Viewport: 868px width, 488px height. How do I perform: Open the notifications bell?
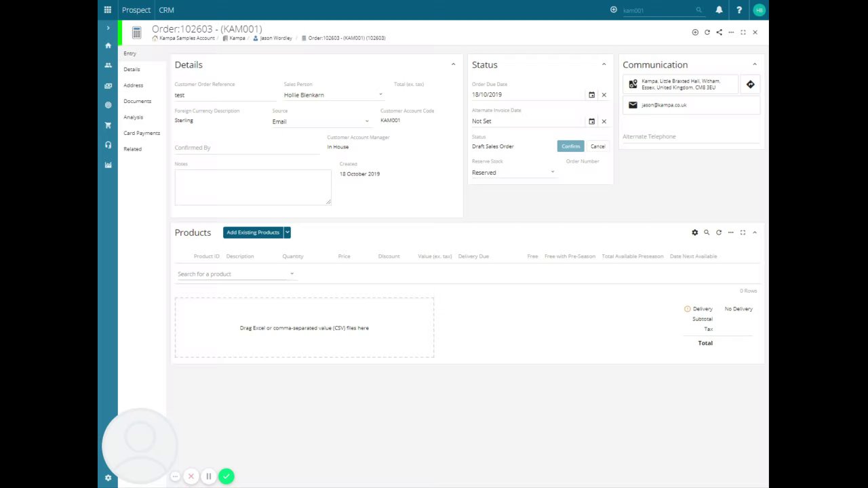719,10
